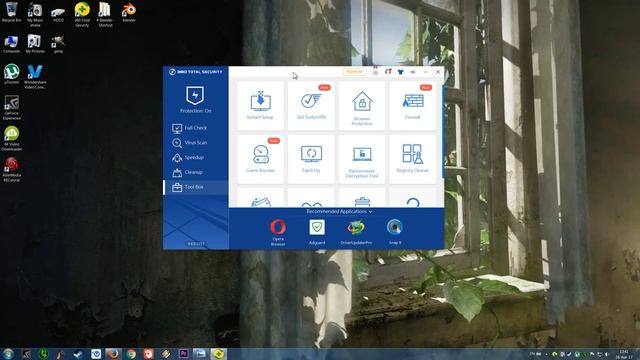Click the taskbar clock
This screenshot has height=360, width=640.
(624, 354)
